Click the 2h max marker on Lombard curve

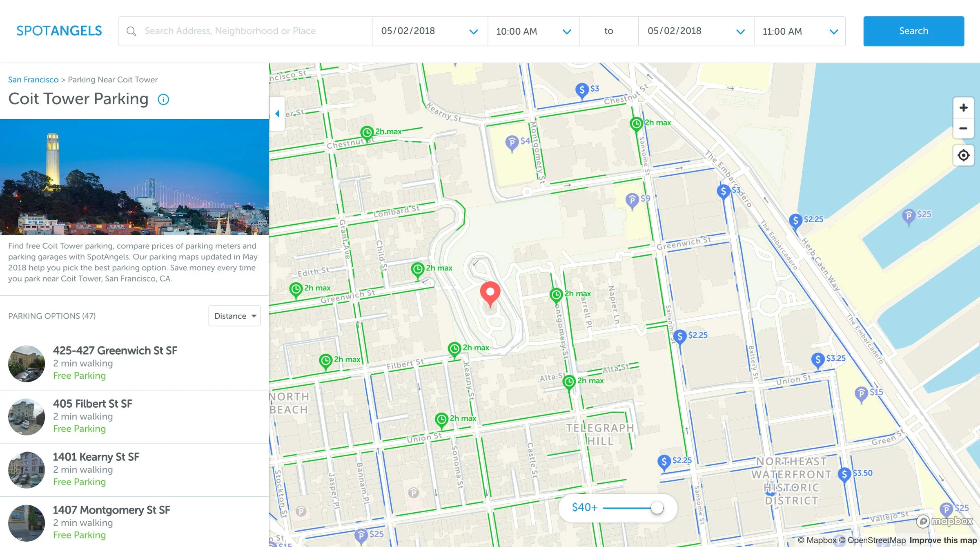coord(417,270)
